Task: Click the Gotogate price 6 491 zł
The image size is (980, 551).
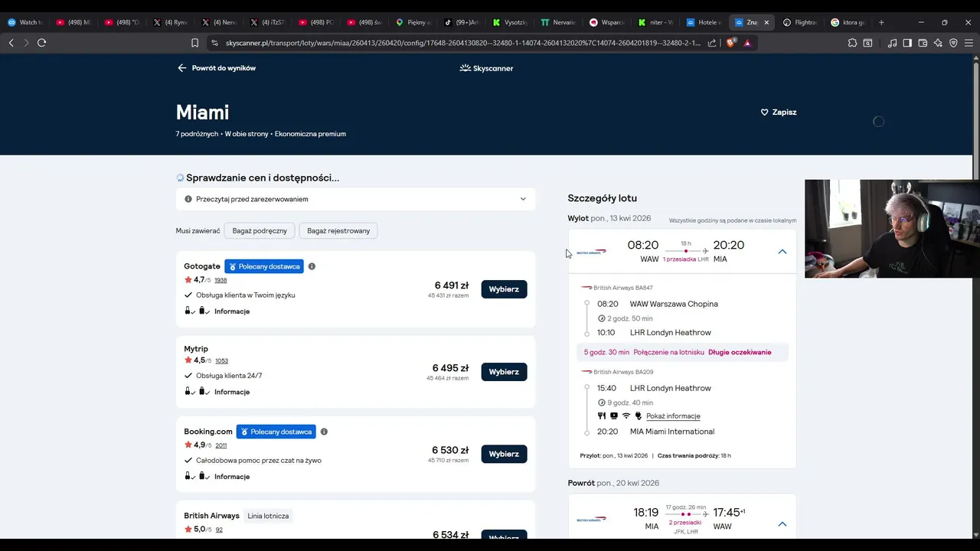Action: pyautogui.click(x=452, y=285)
